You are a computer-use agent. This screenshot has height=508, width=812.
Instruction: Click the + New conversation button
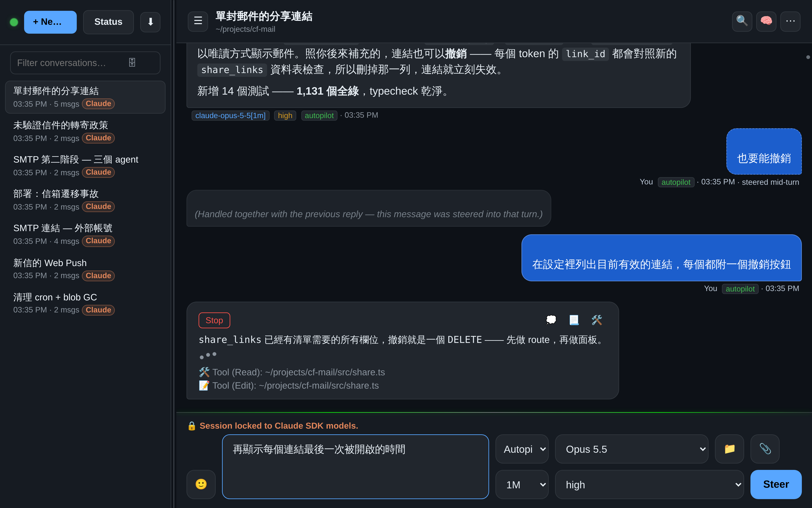50,22
